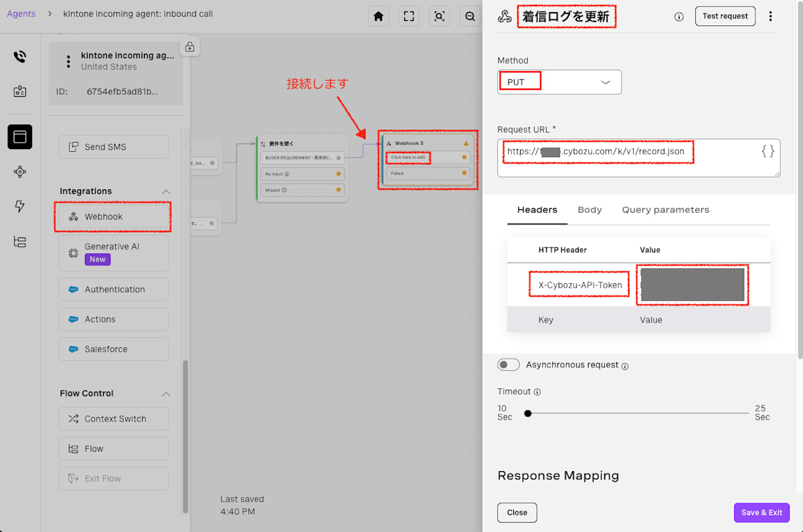Screen dimensions: 803x532
Task: Edit X-Cybozu-API-Token header name
Action: (580, 285)
